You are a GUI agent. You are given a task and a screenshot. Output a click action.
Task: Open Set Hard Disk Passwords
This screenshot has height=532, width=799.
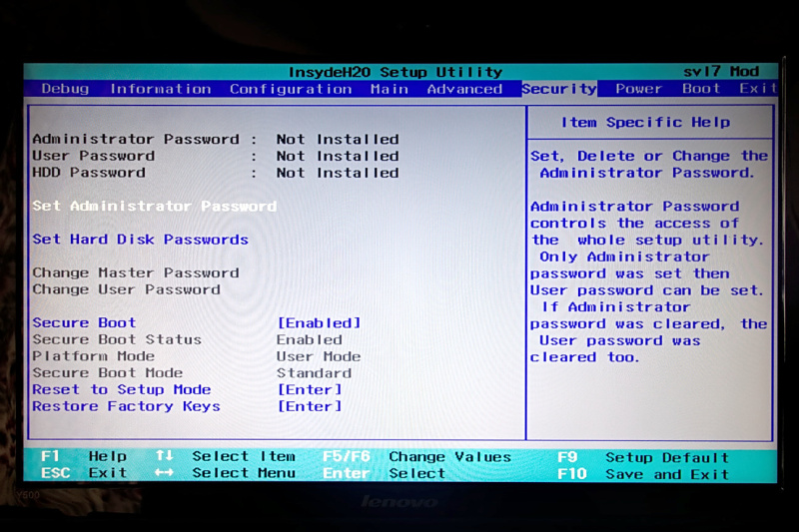[x=140, y=240]
